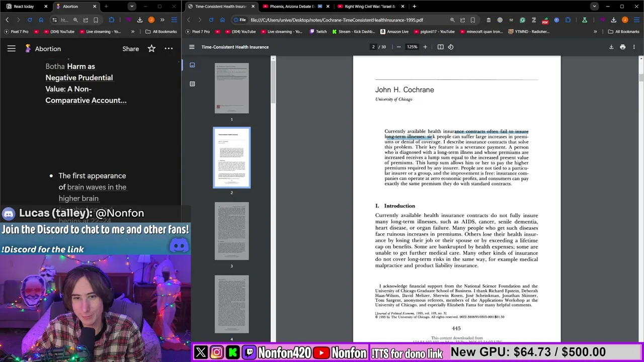Click the Grammarly extension icon
The image size is (644, 362).
pos(522,20)
